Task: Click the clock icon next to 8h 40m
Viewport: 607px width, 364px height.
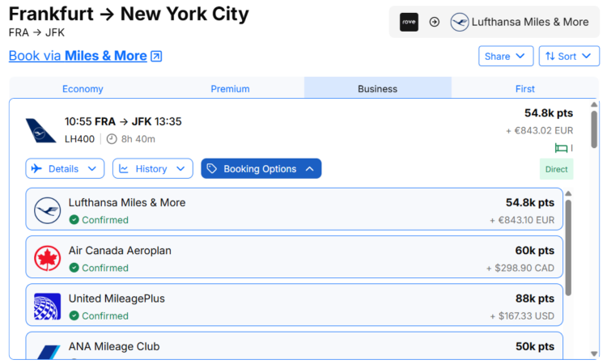Action: [x=112, y=139]
